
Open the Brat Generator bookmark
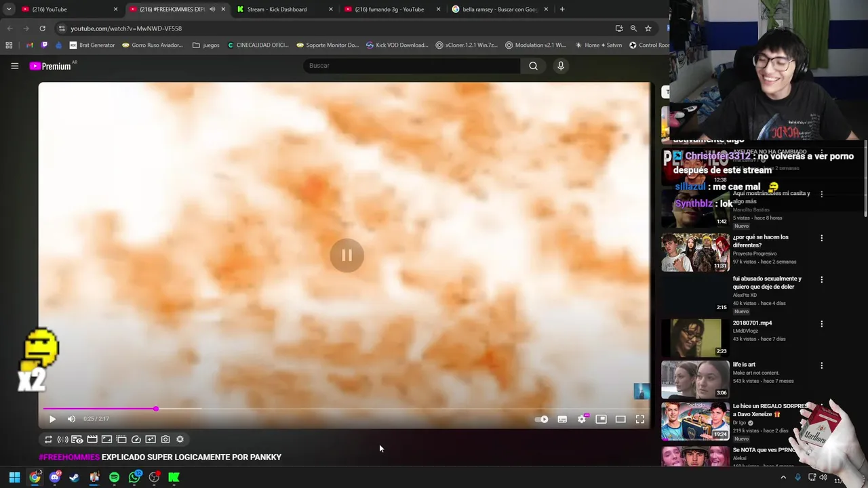92,45
